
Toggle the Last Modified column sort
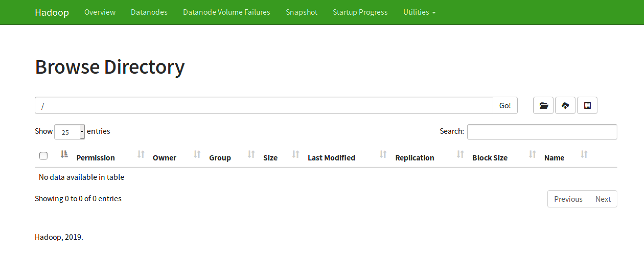click(331, 157)
